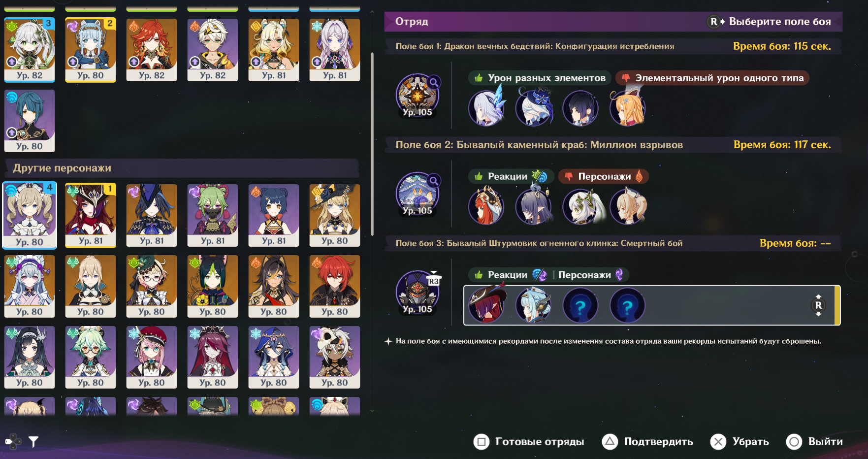Select the Поле боя 3 header row

[613, 243]
